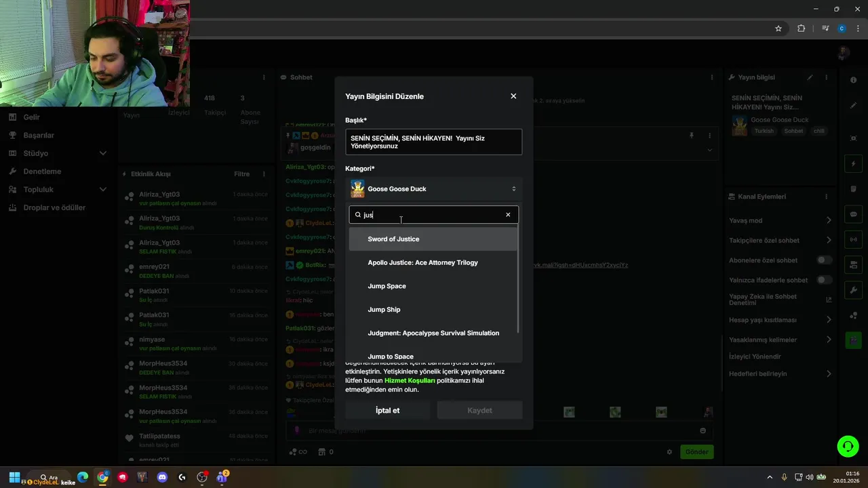Open Yayın bilgisi panel three-dot menu
The image size is (868, 488).
point(826,77)
